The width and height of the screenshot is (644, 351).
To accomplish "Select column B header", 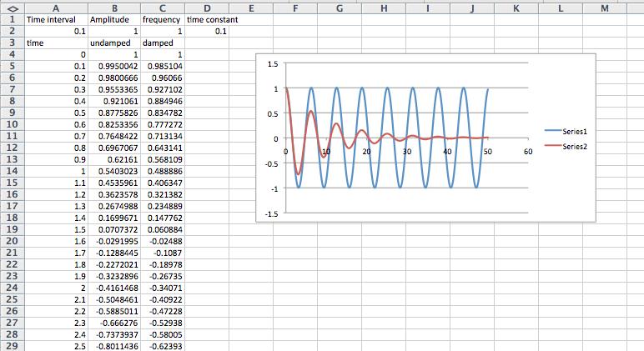I will [x=114, y=8].
